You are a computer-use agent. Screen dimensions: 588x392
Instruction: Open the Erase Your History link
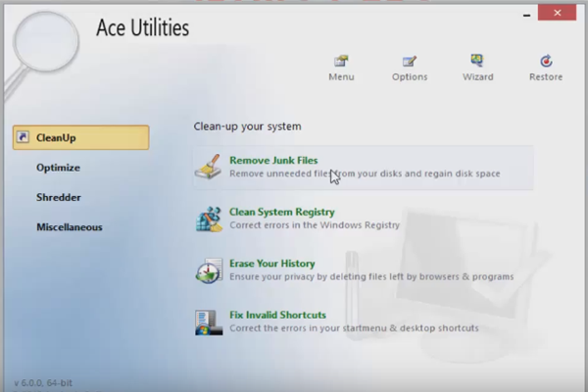pyautogui.click(x=271, y=264)
